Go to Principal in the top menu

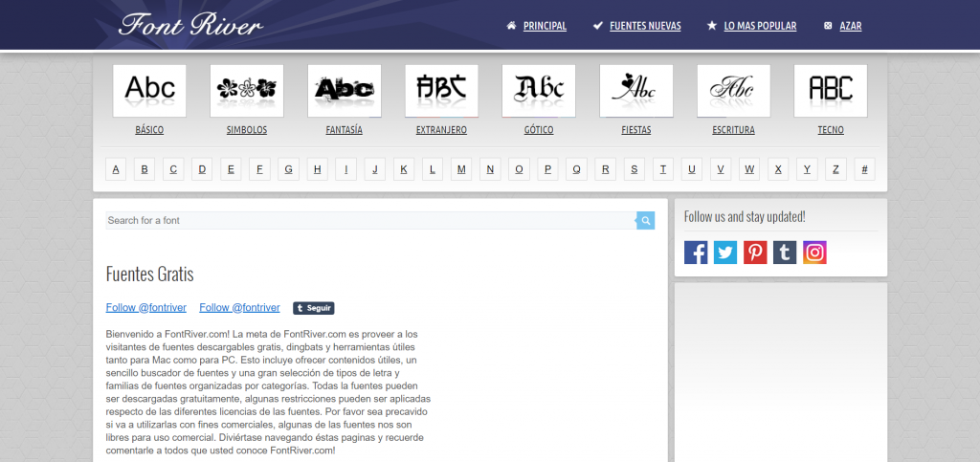[544, 26]
